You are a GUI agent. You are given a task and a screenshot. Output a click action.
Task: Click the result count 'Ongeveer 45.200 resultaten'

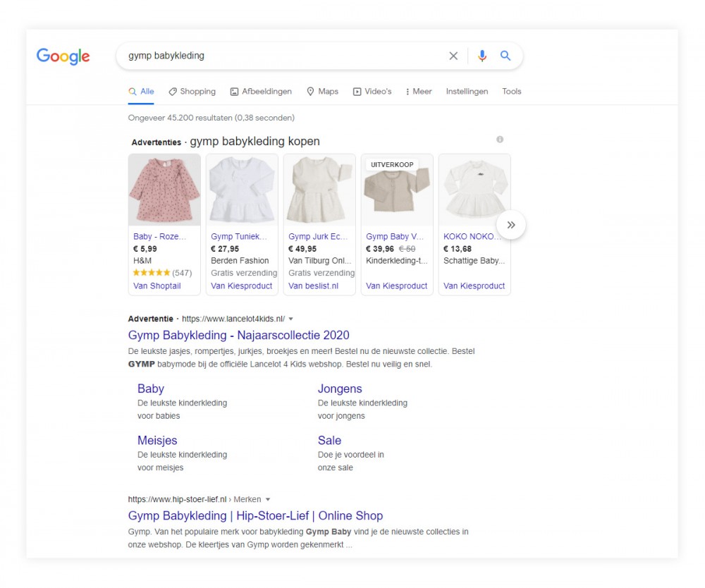pos(211,118)
